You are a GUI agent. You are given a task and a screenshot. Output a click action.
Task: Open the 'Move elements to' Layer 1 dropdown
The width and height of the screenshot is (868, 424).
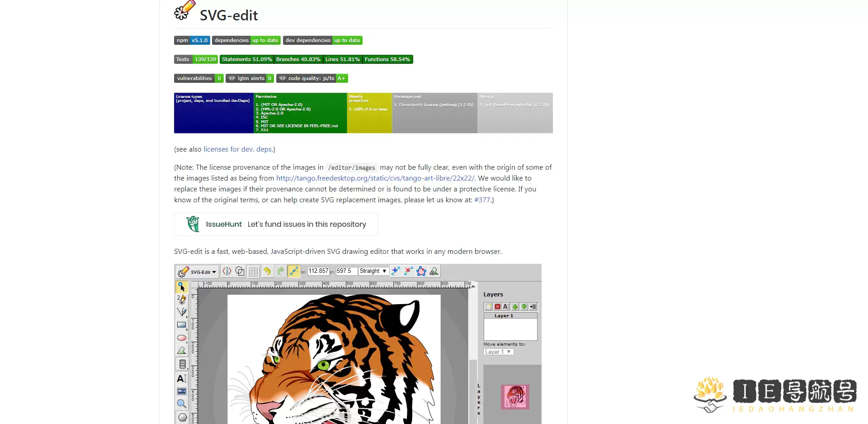[498, 352]
